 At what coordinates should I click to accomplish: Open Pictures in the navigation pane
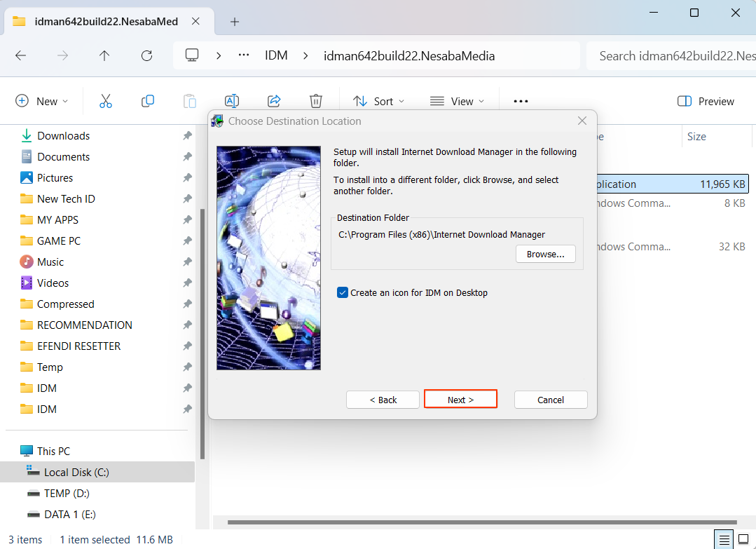coord(55,178)
